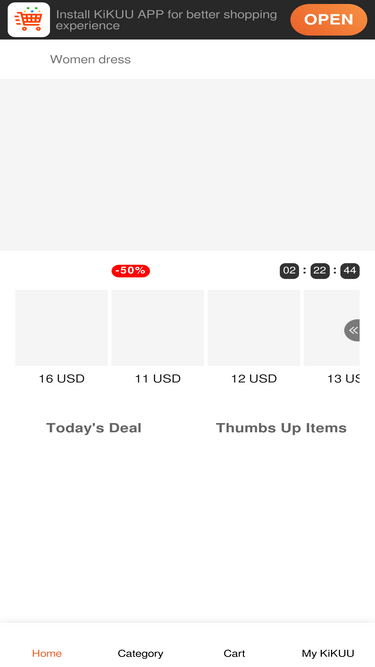This screenshot has height=667, width=375.
Task: Tap the KiKUU shopping cart app icon
Action: pyautogui.click(x=28, y=20)
